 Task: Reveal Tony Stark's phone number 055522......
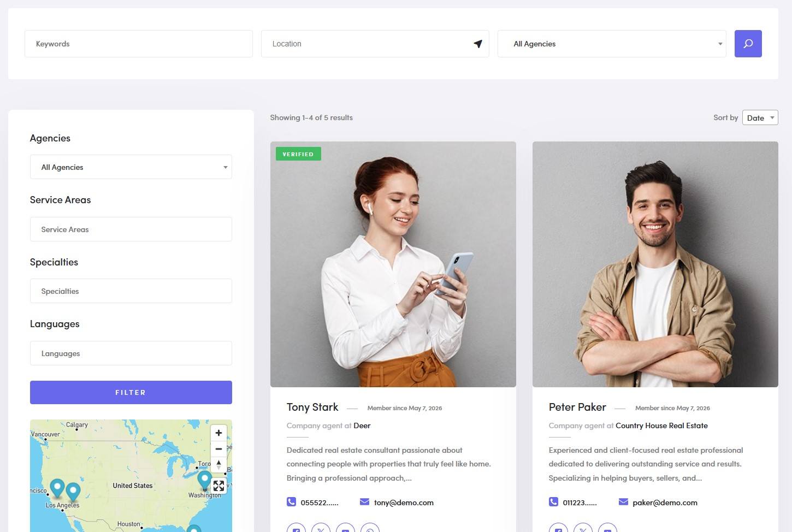320,503
